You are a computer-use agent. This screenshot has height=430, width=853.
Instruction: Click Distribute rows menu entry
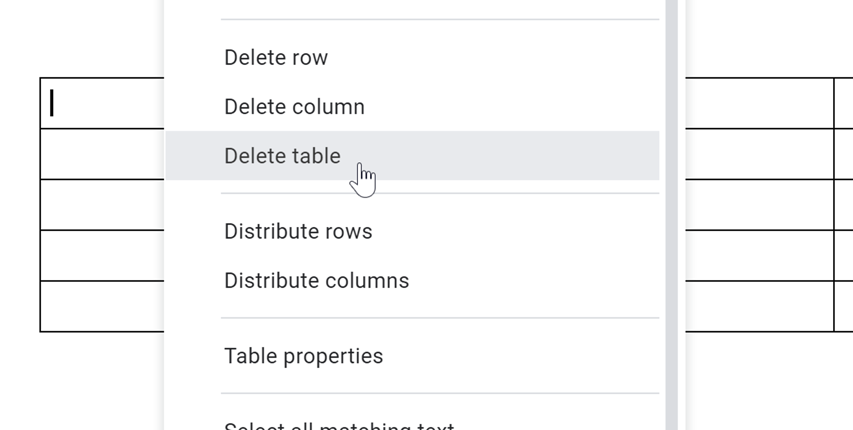coord(298,232)
